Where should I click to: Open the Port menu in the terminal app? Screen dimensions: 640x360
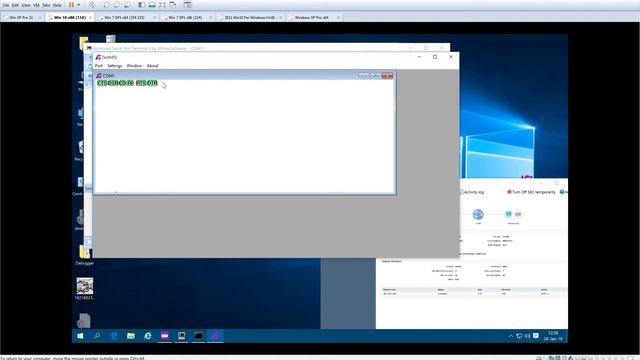99,66
